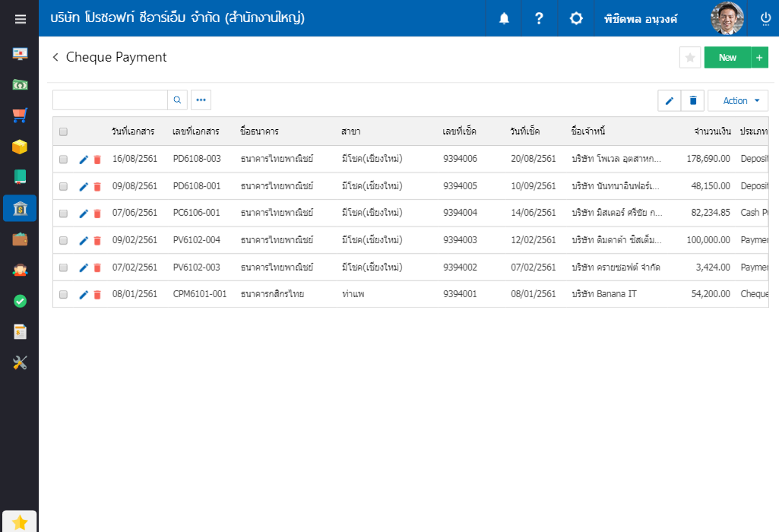
Task: Click inside the search text field
Action: tap(109, 100)
